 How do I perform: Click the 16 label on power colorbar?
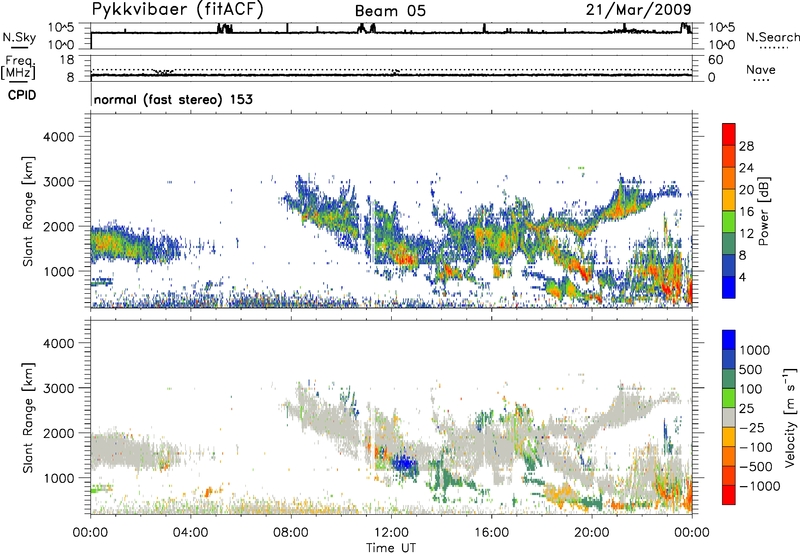point(746,212)
